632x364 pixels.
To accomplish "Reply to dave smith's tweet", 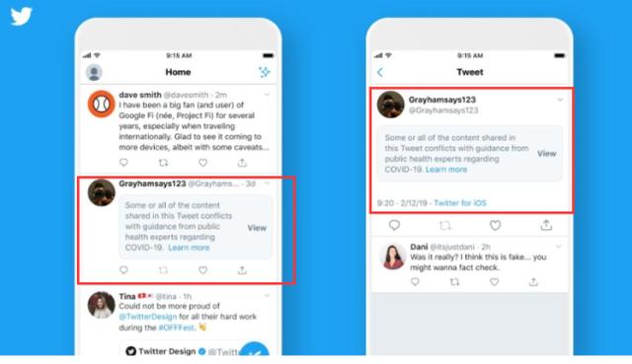I will [x=123, y=162].
